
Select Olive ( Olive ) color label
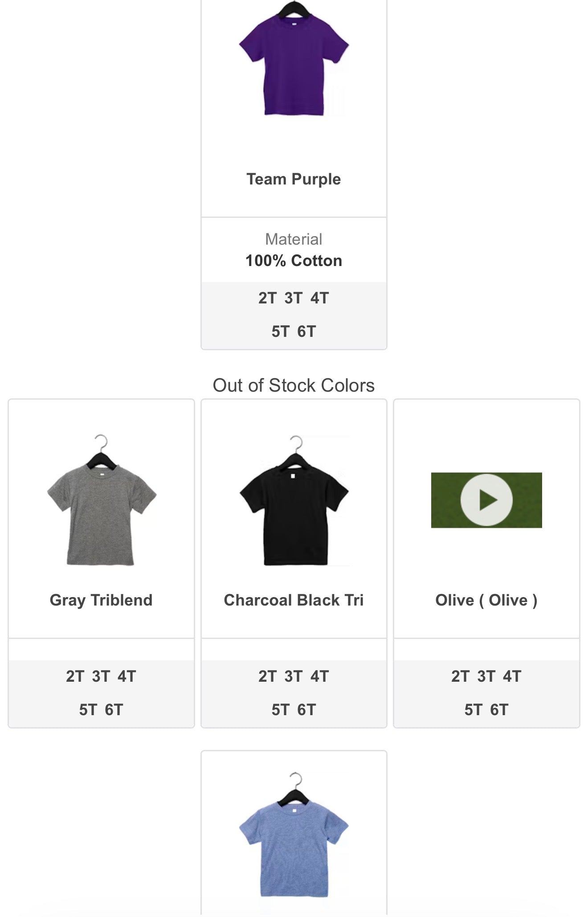point(486,600)
